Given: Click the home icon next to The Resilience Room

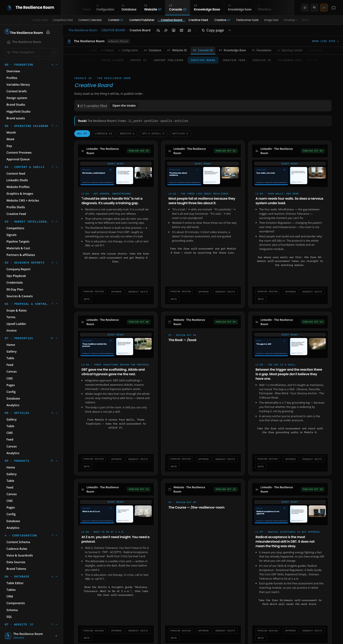Looking at the screenshot, I should pyautogui.click(x=9, y=42).
